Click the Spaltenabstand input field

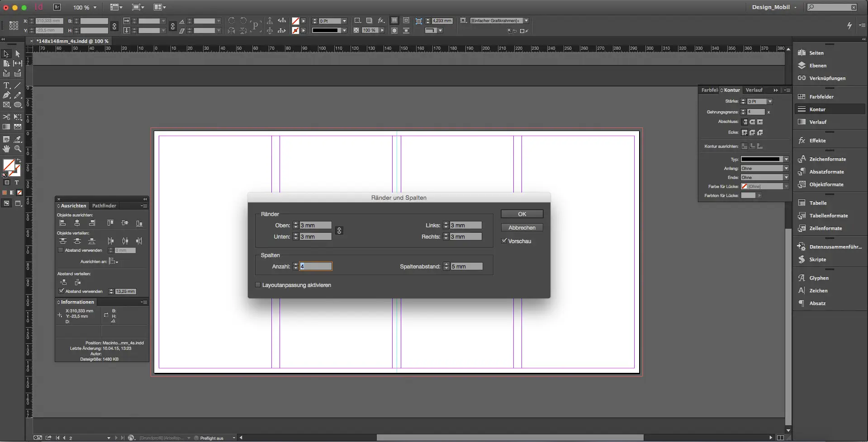click(466, 267)
